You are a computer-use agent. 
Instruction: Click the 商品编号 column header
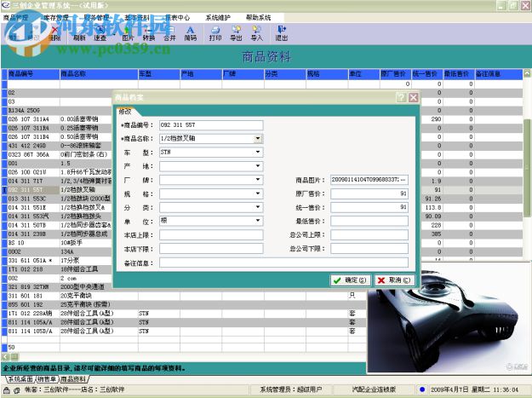(33, 73)
